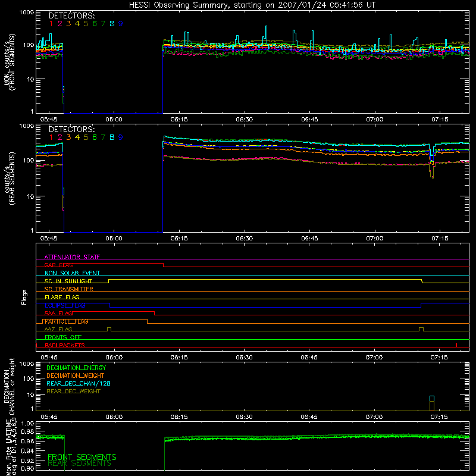Click the REAR_DEC_CHAN/128 legend entry

pos(79,383)
